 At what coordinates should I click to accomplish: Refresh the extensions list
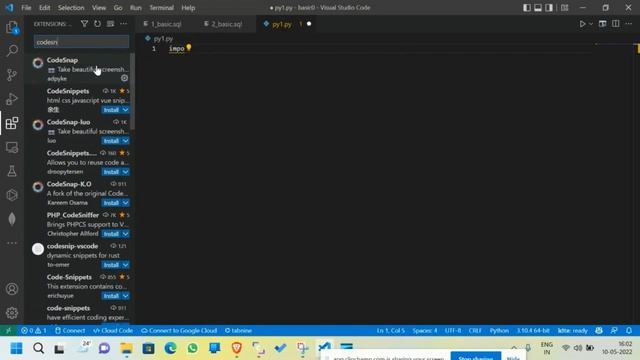coord(97,24)
